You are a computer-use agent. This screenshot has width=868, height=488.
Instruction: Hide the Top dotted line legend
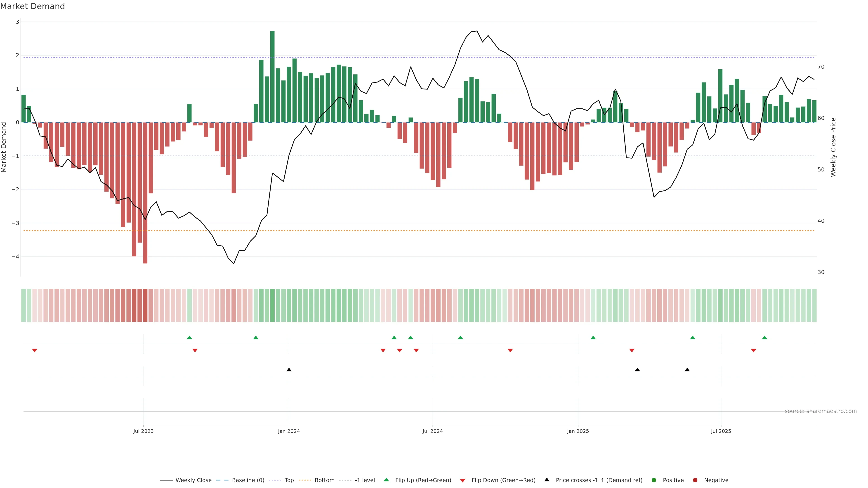point(289,480)
